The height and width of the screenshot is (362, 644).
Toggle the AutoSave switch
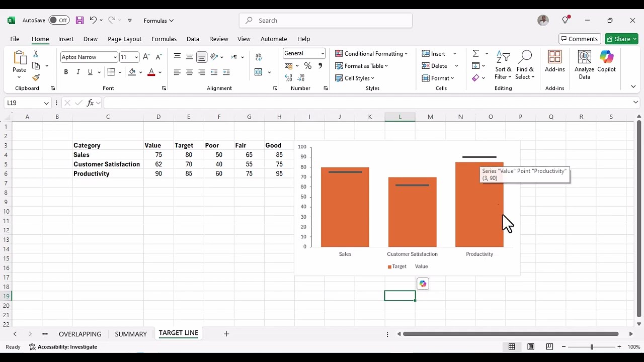pyautogui.click(x=59, y=21)
